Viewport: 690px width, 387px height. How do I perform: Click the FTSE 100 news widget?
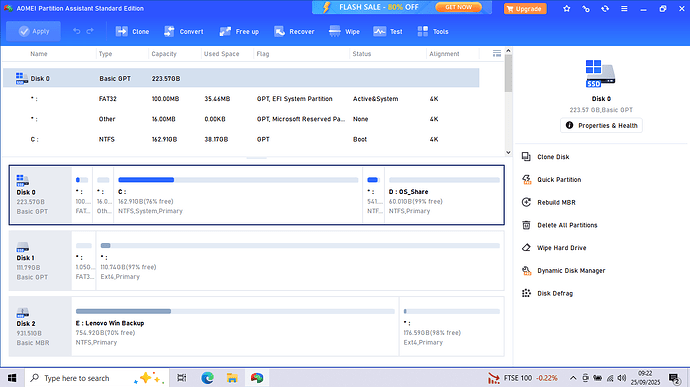(x=523, y=378)
